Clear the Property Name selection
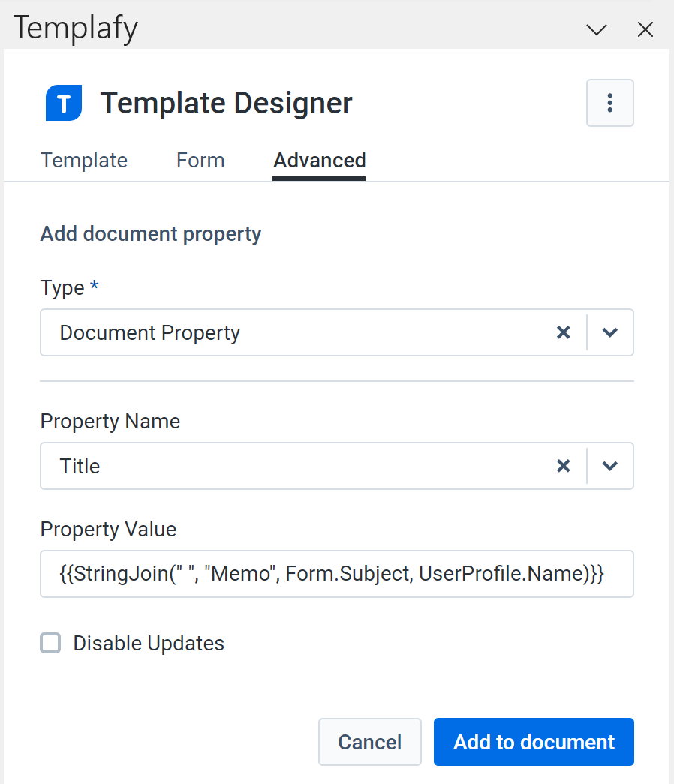This screenshot has width=674, height=784. pos(564,466)
